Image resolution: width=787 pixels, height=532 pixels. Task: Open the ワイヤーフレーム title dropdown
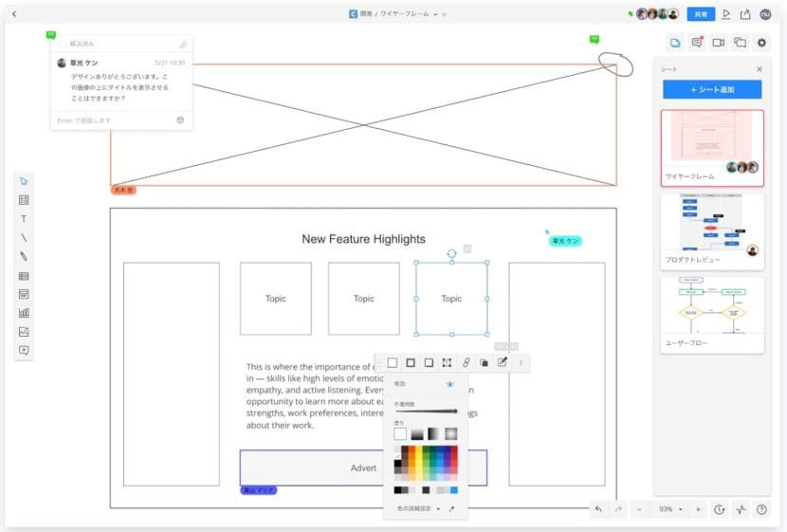tap(437, 14)
